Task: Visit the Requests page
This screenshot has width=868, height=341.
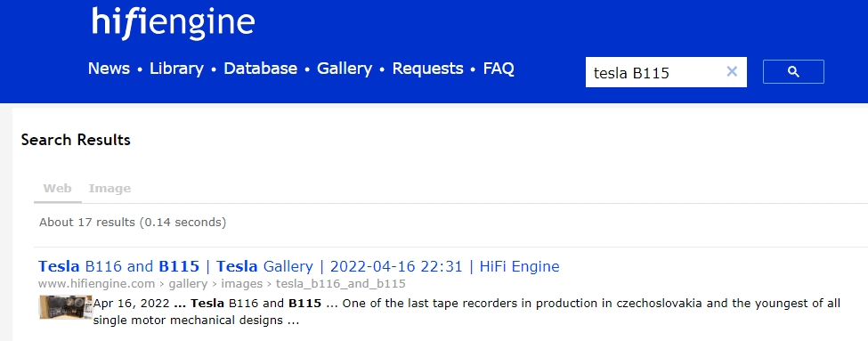Action: click(427, 69)
